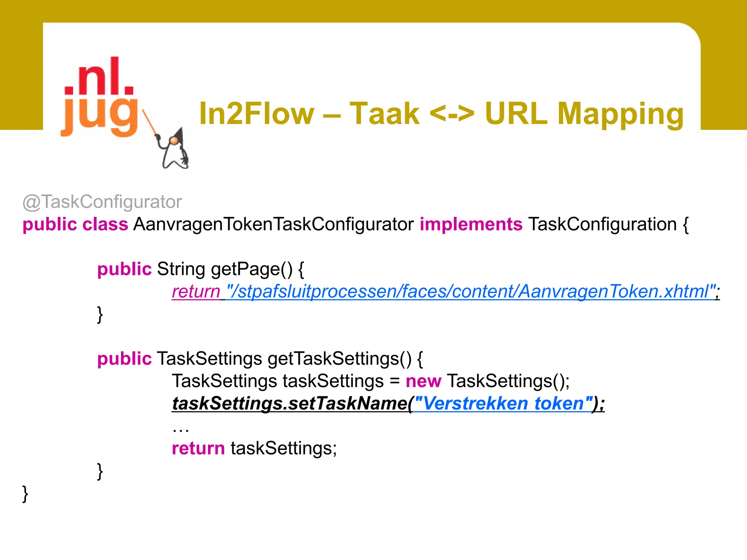The image size is (747, 560).
Task: Open the AanvragenToken.xhtml path link
Action: [471, 291]
